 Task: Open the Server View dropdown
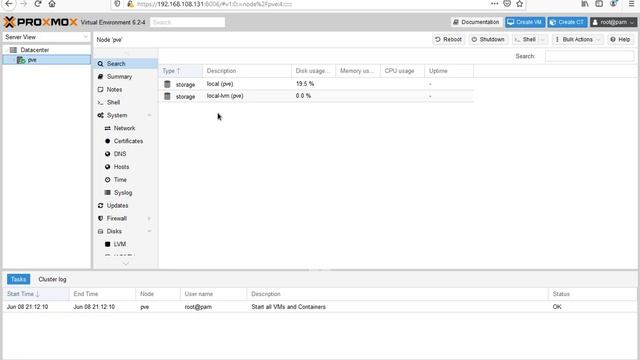pyautogui.click(x=47, y=37)
